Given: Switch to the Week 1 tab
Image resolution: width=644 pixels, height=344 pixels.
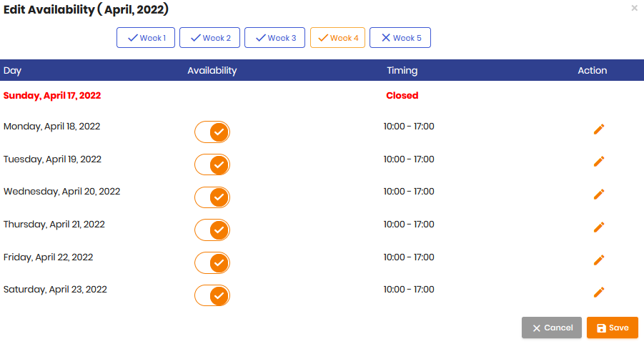Looking at the screenshot, I should [x=146, y=38].
